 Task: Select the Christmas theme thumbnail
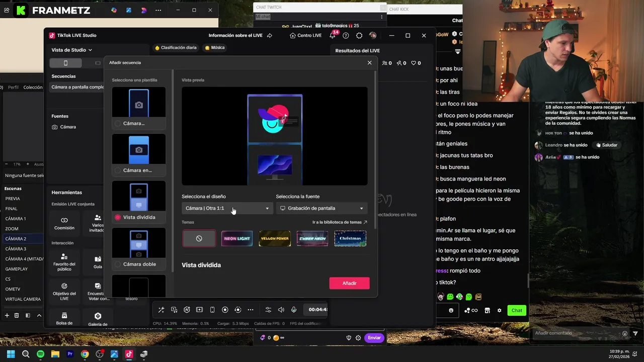pyautogui.click(x=350, y=238)
